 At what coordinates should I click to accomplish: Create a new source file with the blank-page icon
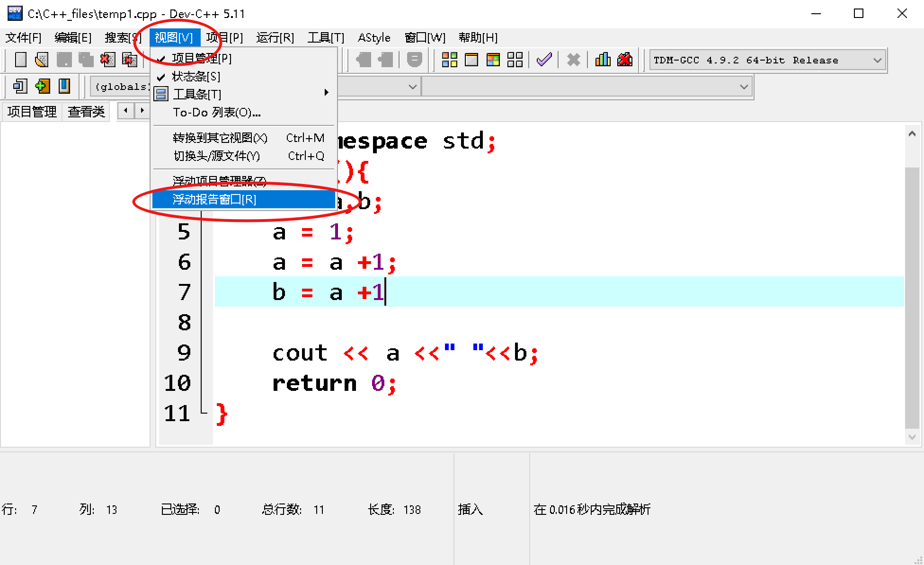click(x=20, y=60)
